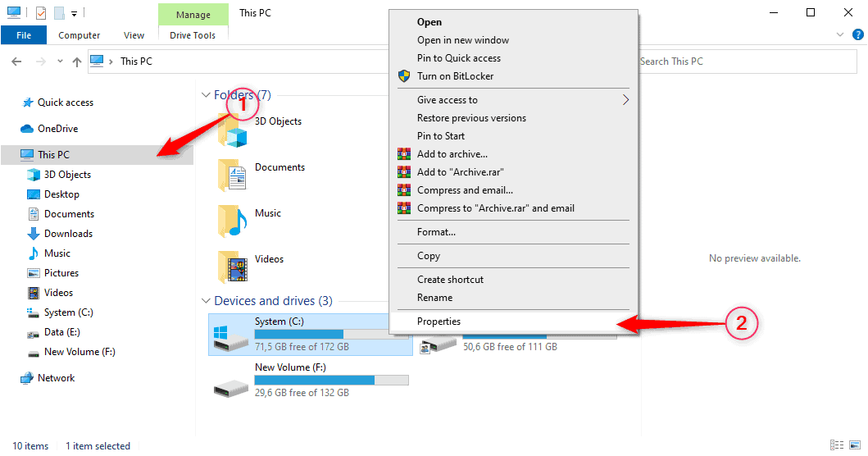The image size is (868, 456).
Task: Collapse the Folders (7) group
Action: click(206, 95)
